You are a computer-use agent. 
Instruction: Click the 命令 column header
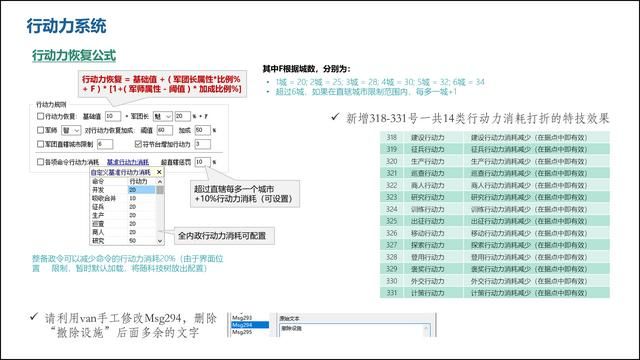pos(109,181)
